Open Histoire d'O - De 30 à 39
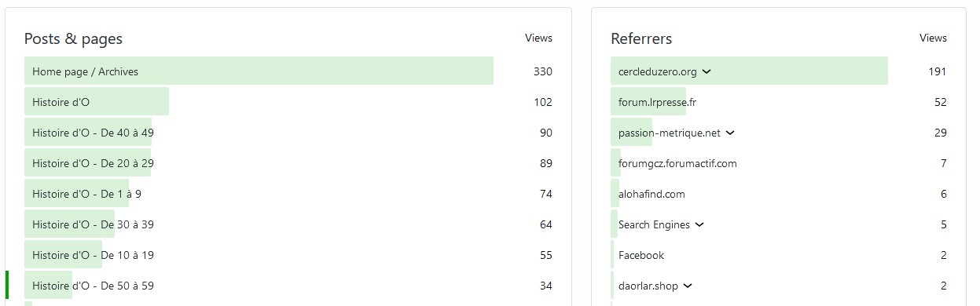Viewport: 980px width, 306px height. pyautogui.click(x=93, y=224)
